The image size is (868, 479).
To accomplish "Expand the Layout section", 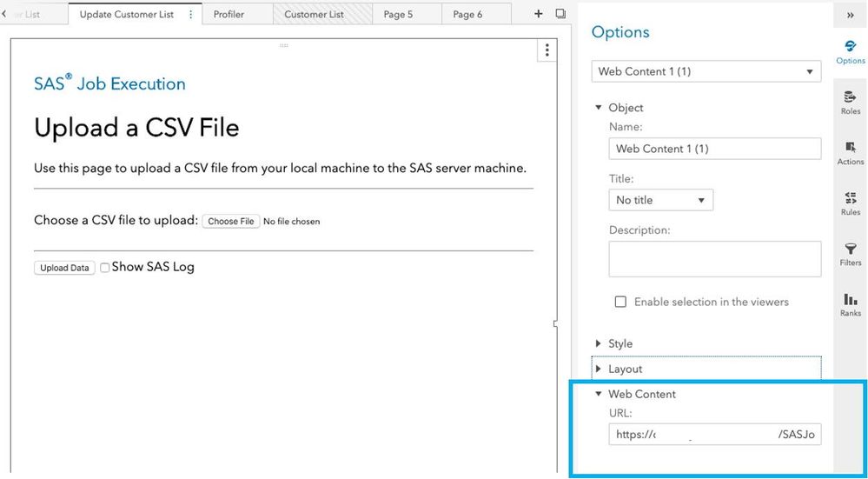I will pos(625,369).
